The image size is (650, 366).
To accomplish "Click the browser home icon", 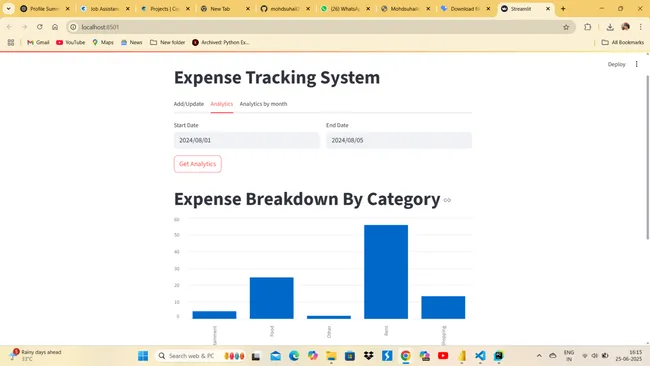I will click(x=55, y=27).
